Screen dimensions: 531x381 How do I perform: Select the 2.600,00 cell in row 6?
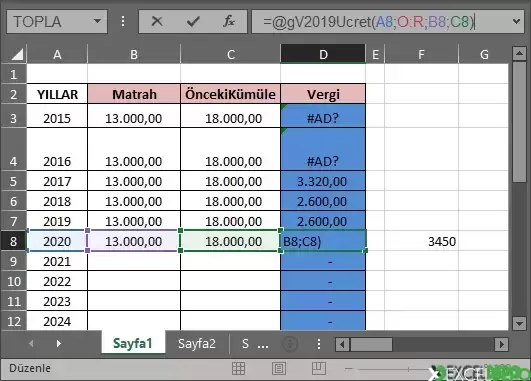point(323,201)
